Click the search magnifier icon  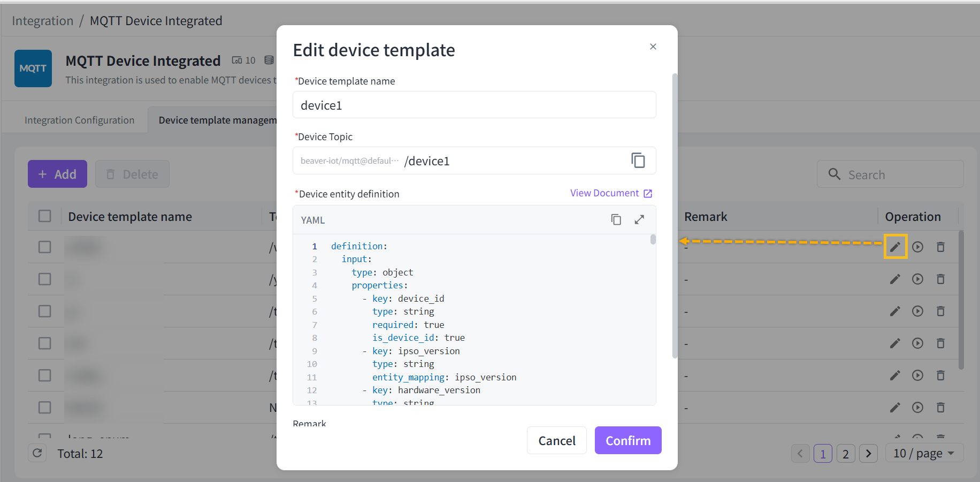(x=834, y=174)
